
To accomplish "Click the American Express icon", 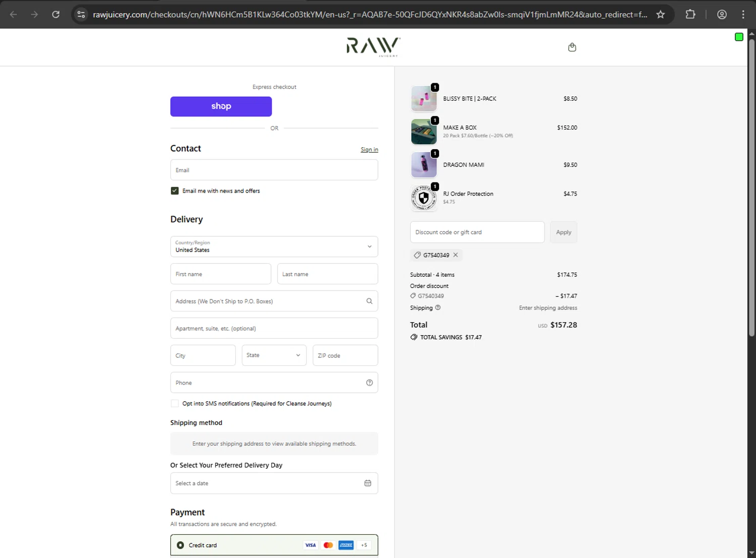I will click(x=346, y=545).
